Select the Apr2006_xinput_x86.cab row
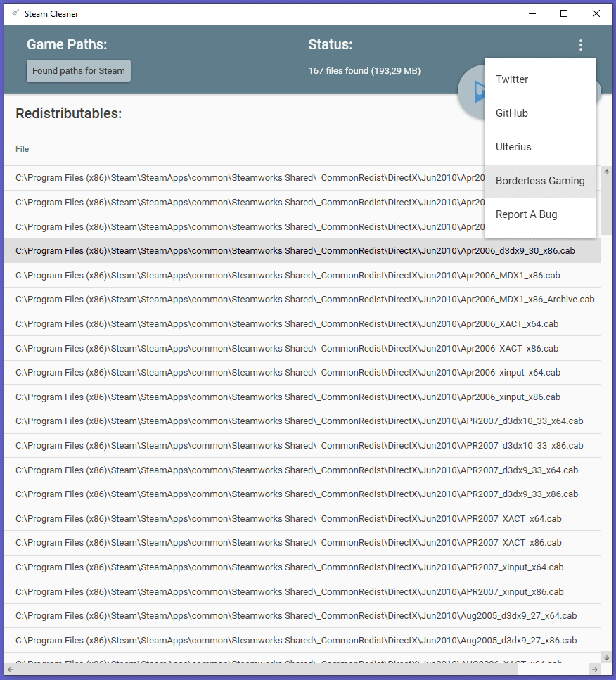This screenshot has width=616, height=680. 302,397
